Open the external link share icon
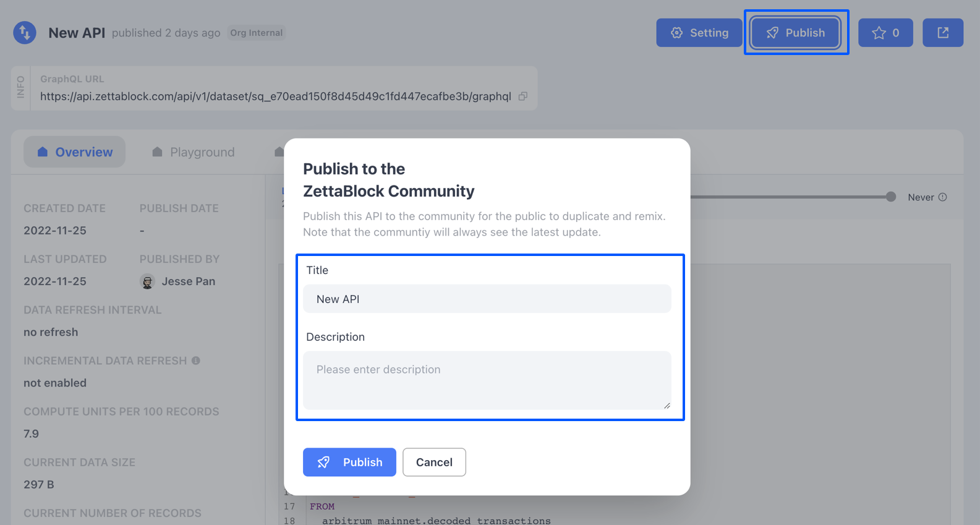Image resolution: width=980 pixels, height=525 pixels. (943, 33)
